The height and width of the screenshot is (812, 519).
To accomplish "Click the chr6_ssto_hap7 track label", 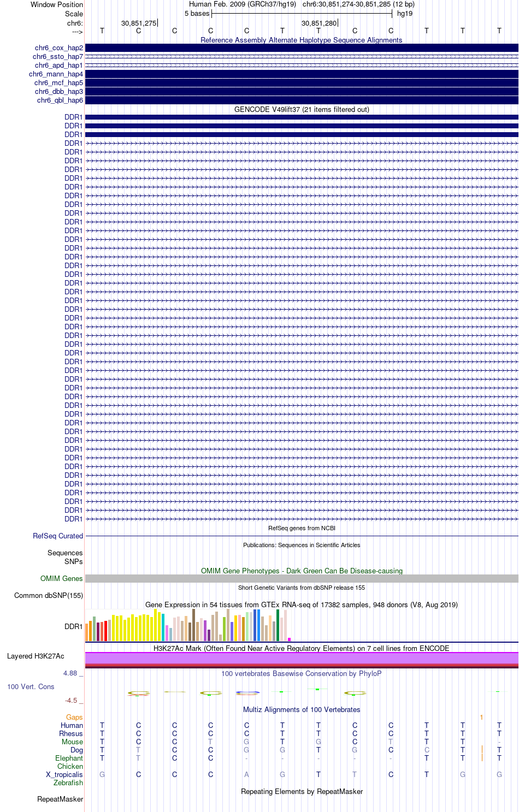I will 58,57.
